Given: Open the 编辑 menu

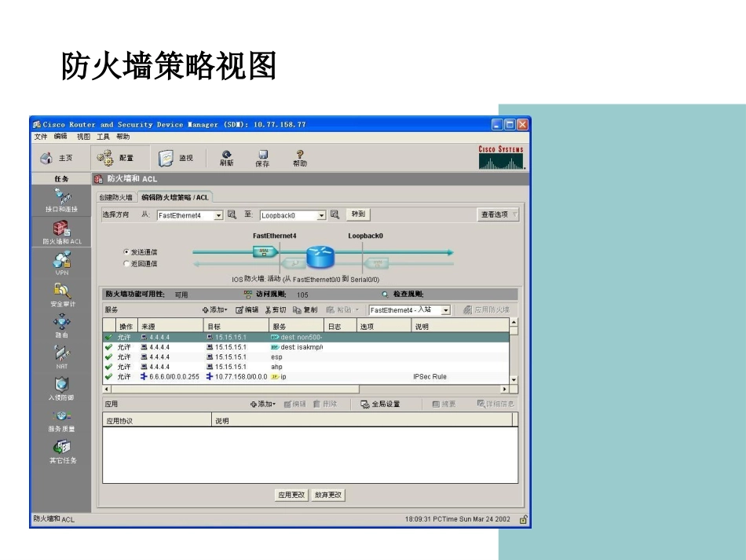Looking at the screenshot, I should coord(60,137).
